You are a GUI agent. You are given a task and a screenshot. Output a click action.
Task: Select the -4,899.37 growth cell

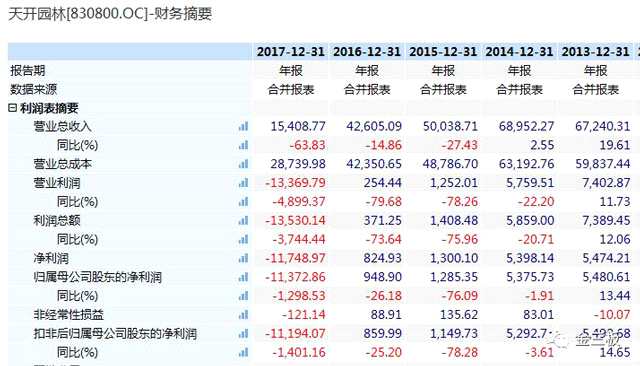tap(299, 202)
